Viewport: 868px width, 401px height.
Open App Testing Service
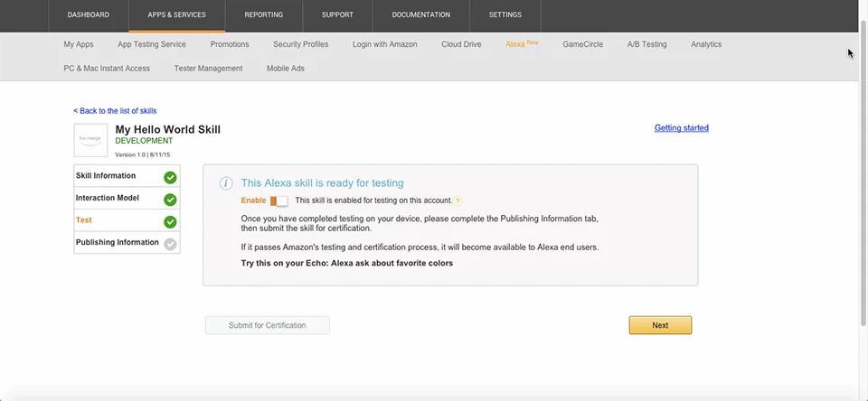point(152,44)
